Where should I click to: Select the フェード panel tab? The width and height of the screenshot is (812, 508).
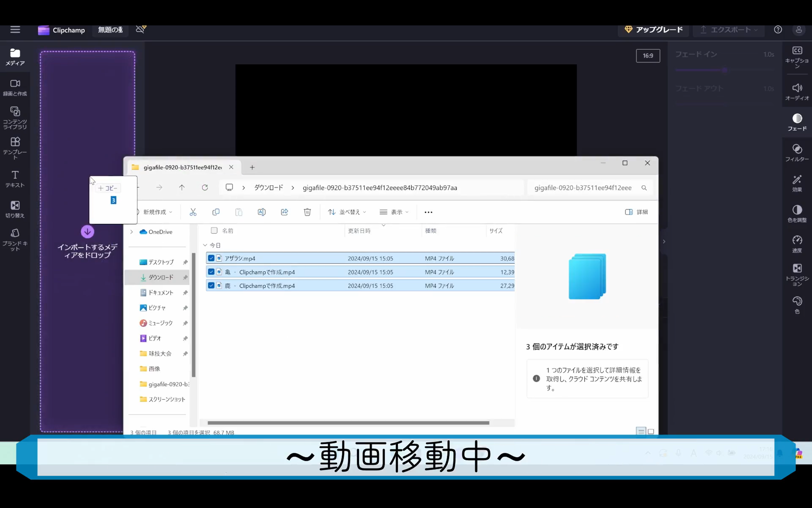[797, 122]
